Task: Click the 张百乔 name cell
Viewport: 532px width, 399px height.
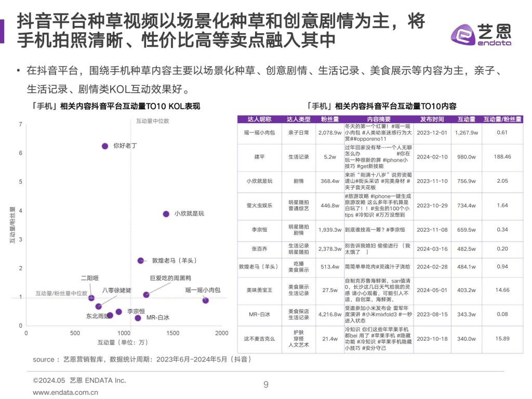Action: [x=259, y=249]
